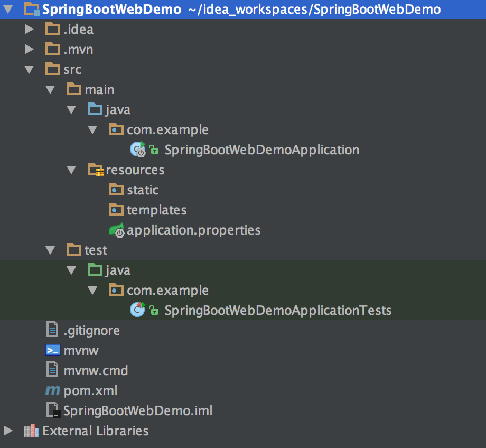Click the test class icon for SpringBootWebDemoApplicationTests
The width and height of the screenshot is (486, 448).
[138, 310]
